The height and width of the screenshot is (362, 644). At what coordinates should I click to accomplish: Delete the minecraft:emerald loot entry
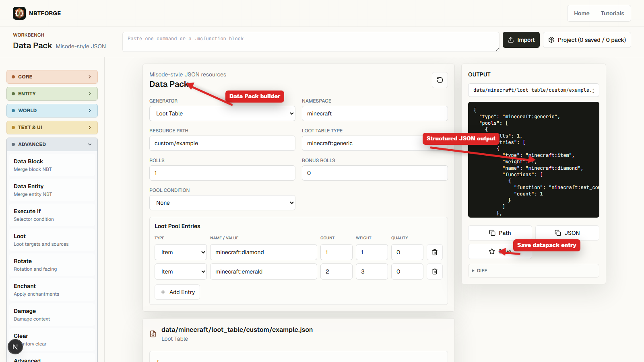pos(435,271)
